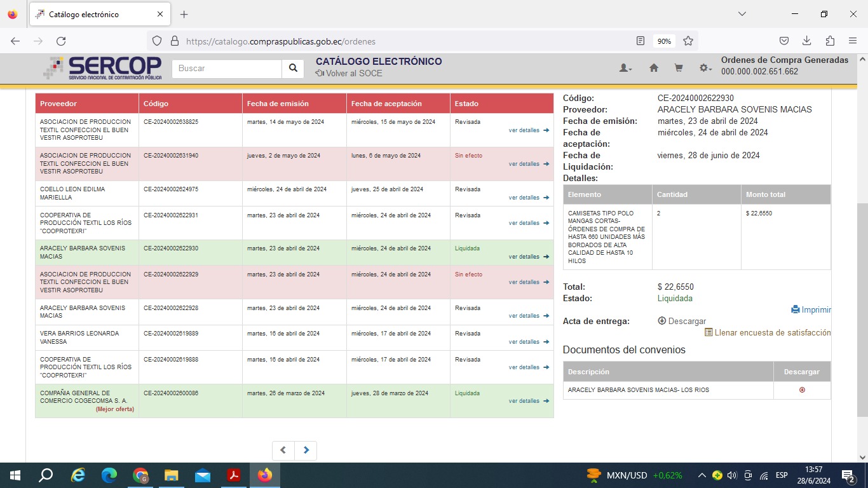Click Volver al SOCE link
Image resolution: width=868 pixels, height=488 pixels.
pyautogui.click(x=349, y=74)
